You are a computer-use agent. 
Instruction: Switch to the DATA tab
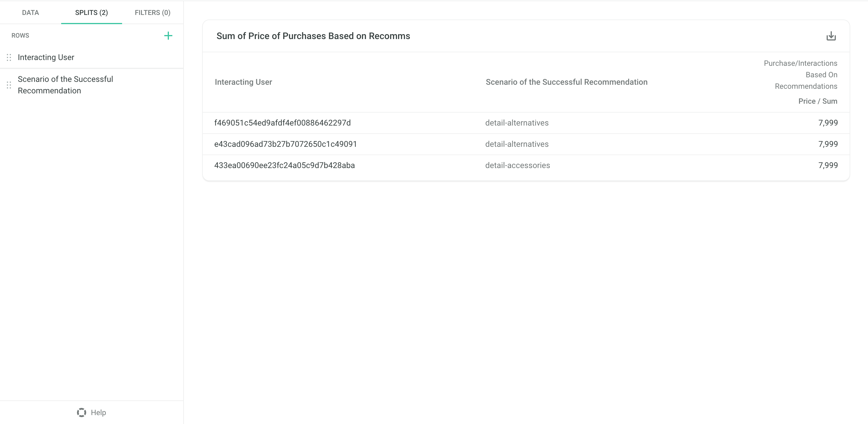point(30,12)
